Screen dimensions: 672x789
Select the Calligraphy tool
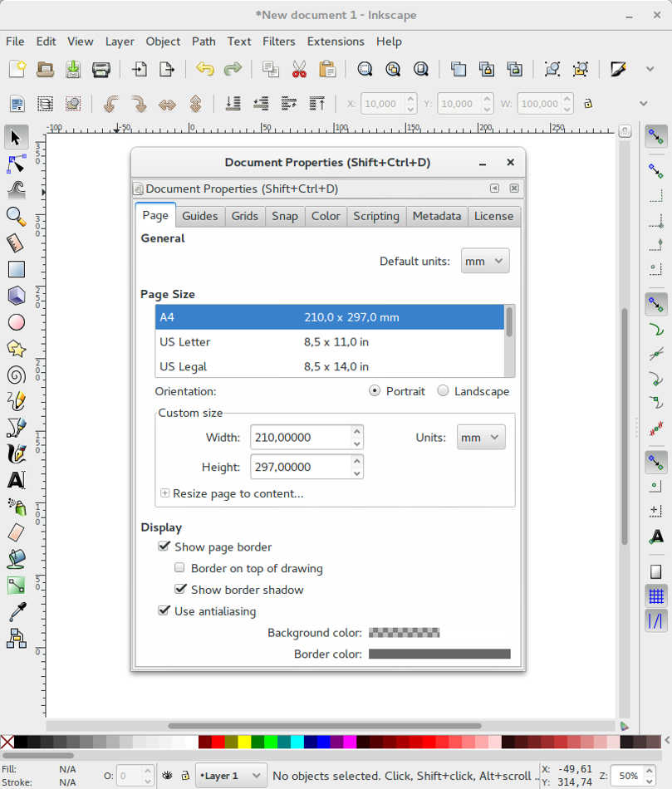tap(16, 453)
